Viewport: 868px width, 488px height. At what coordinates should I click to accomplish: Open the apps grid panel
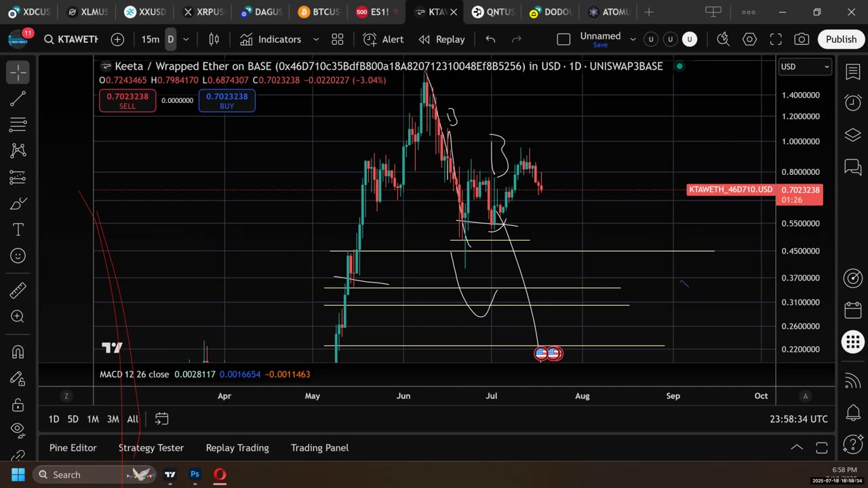coord(852,342)
